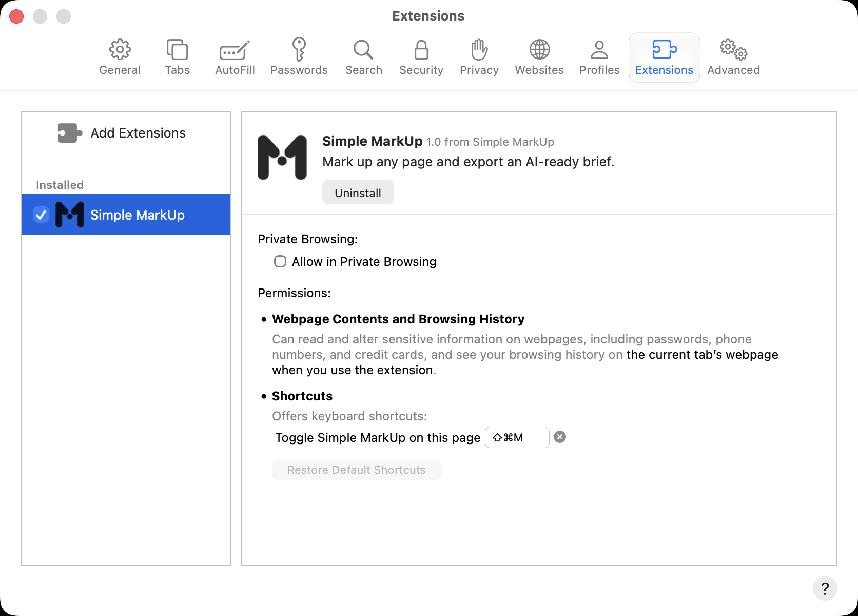858x616 pixels.
Task: Click the Add Extensions label
Action: [138, 133]
